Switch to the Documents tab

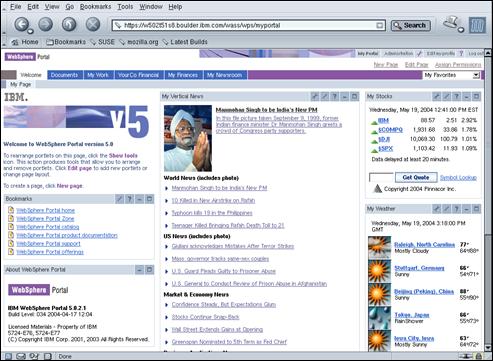pos(65,75)
